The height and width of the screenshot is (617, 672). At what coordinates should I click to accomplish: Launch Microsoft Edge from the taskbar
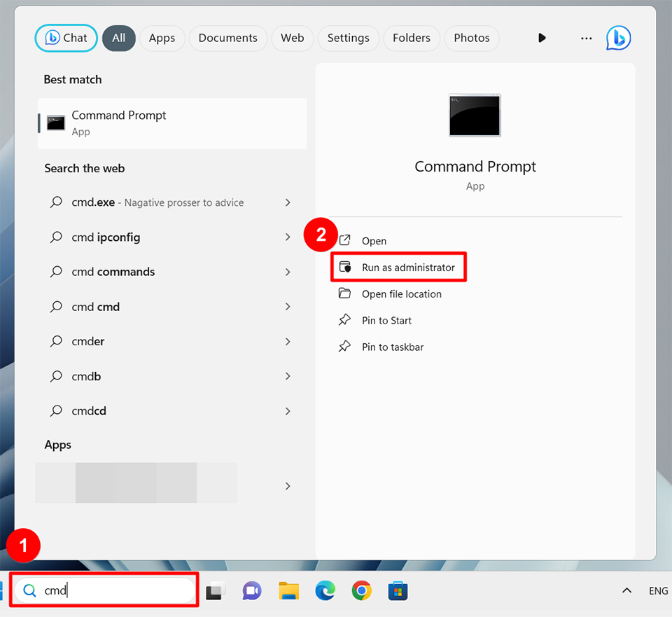coord(325,591)
